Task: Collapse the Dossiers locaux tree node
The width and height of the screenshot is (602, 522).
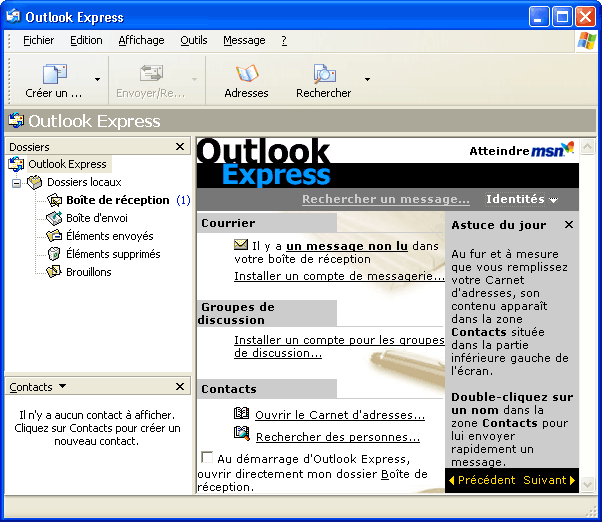Action: (x=16, y=183)
